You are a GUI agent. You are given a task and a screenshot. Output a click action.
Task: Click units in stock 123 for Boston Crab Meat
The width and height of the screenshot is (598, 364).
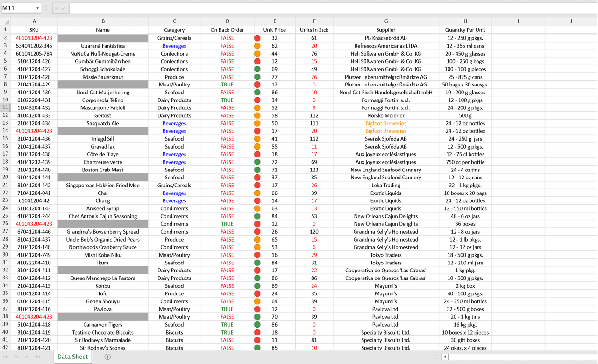(314, 170)
